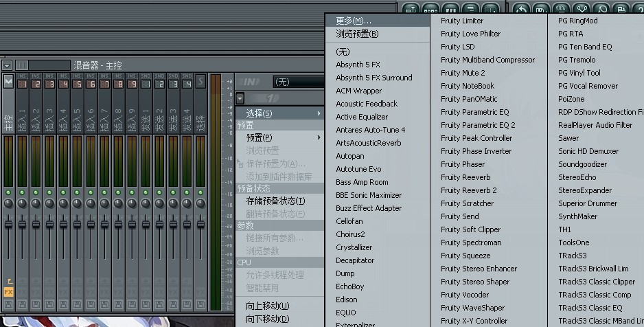The image size is (644, 327).
Task: Click the step sequencer icon in top toolbar
Action: (x=431, y=8)
